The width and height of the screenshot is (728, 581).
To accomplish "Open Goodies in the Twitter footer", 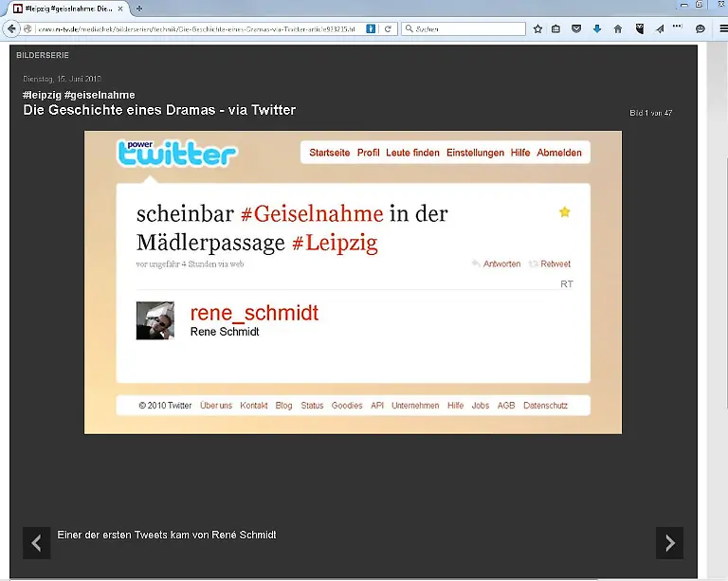I will [x=347, y=405].
